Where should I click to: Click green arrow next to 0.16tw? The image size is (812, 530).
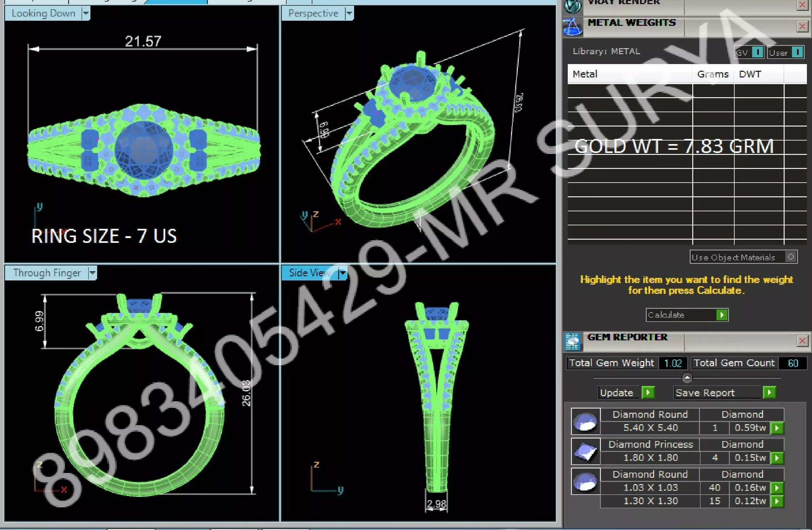(777, 488)
